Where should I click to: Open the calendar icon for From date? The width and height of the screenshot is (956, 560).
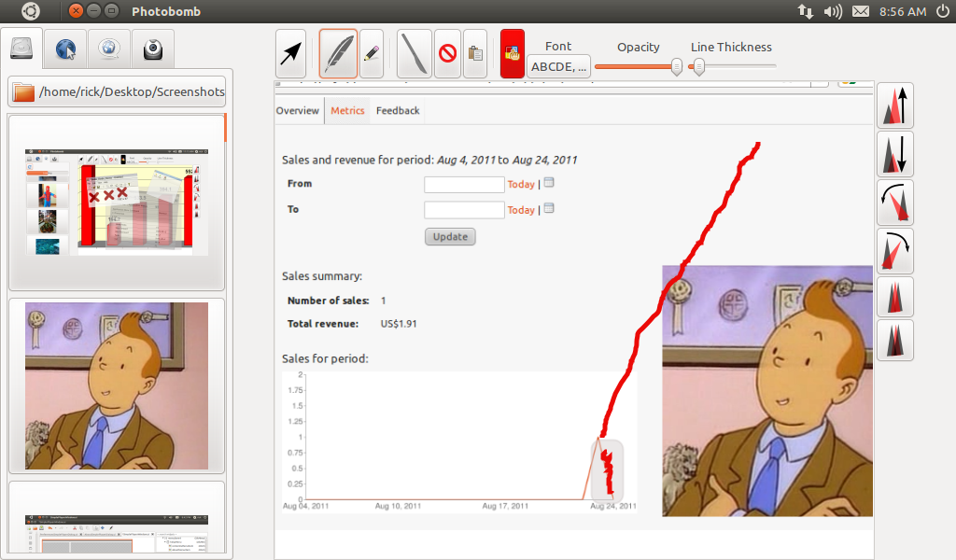(x=549, y=182)
